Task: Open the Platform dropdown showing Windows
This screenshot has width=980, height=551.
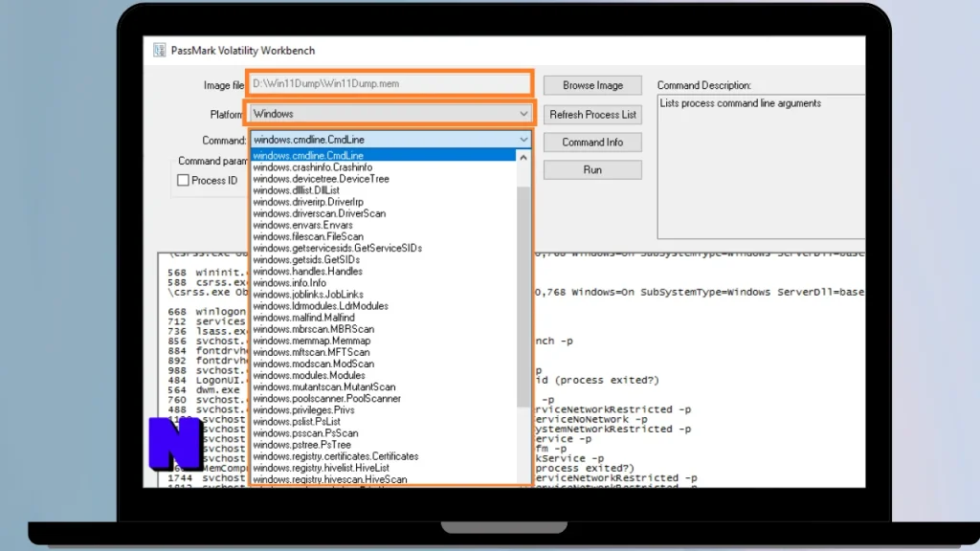Action: click(390, 114)
